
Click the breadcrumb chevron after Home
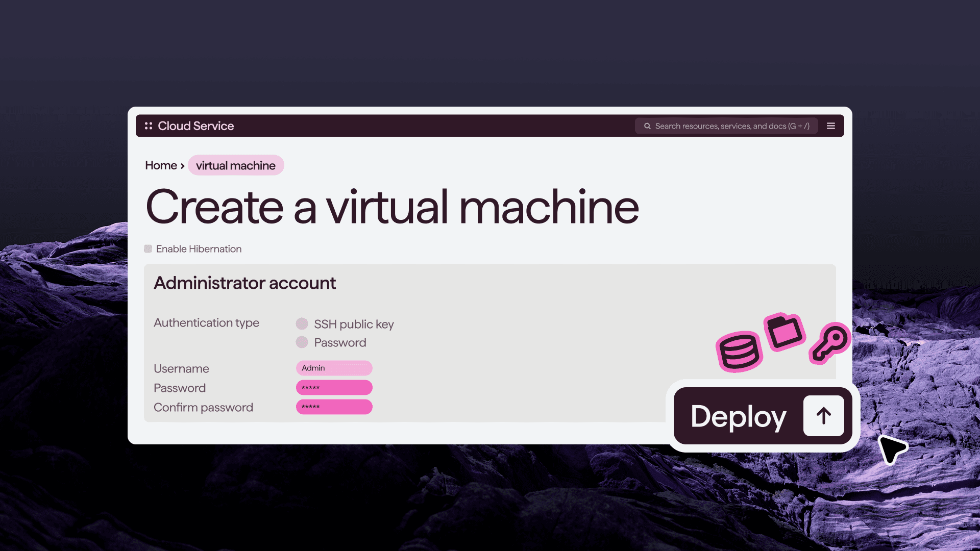[x=183, y=166]
